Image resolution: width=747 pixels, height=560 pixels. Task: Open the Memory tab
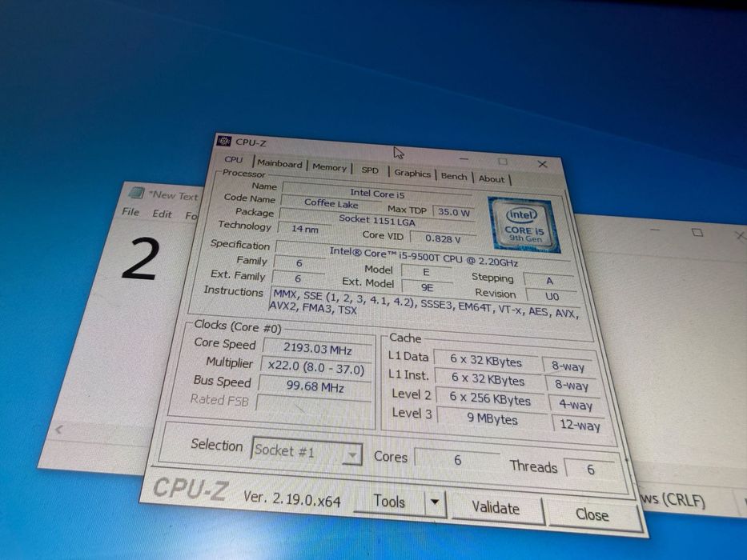[329, 167]
